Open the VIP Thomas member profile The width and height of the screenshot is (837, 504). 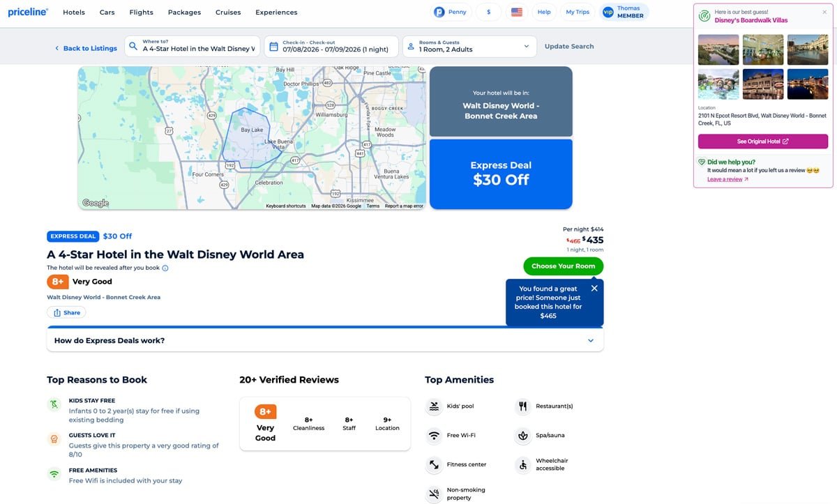coord(624,12)
